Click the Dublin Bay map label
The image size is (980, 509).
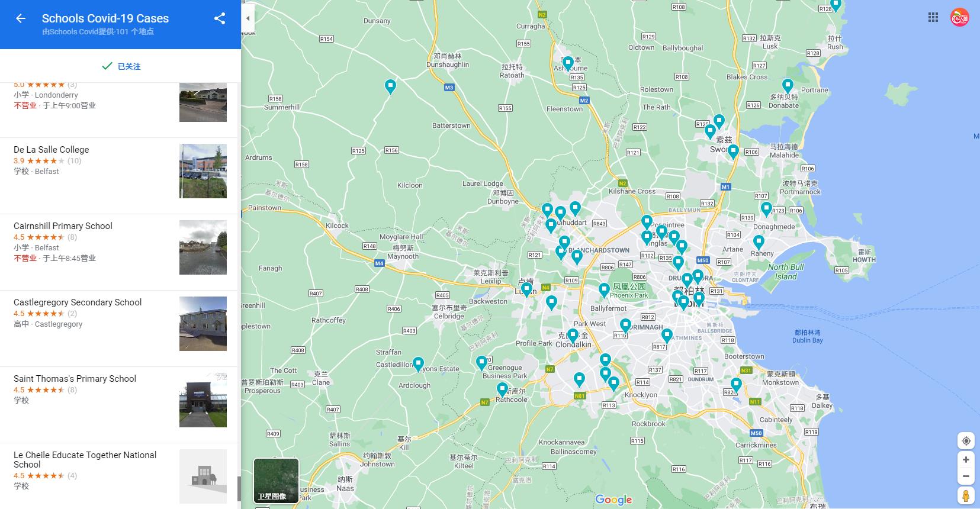pyautogui.click(x=808, y=336)
